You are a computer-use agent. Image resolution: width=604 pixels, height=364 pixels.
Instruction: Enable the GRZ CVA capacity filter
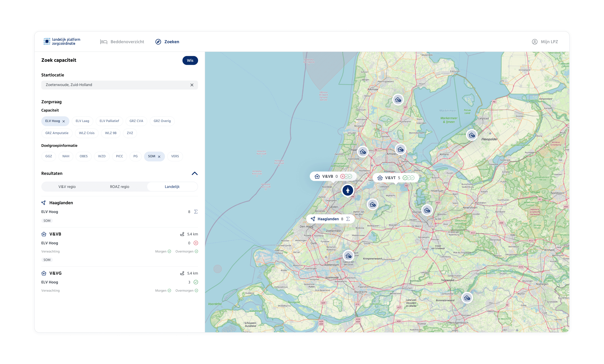click(x=136, y=121)
